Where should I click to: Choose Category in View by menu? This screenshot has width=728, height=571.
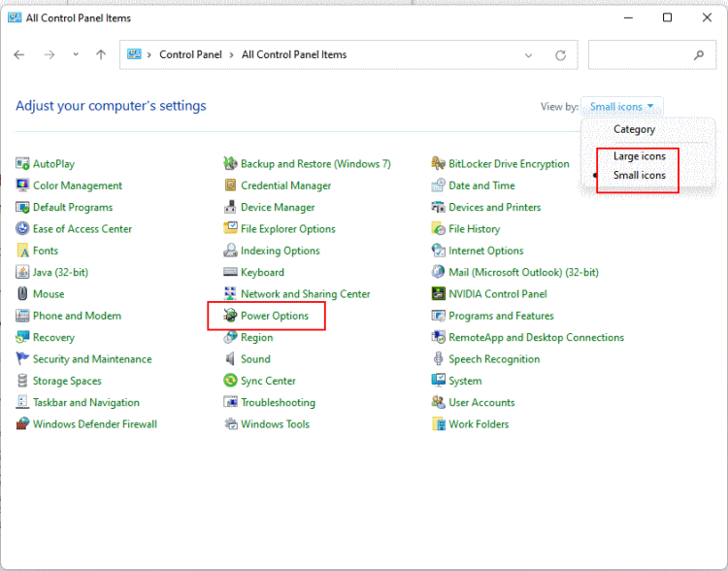click(x=634, y=129)
